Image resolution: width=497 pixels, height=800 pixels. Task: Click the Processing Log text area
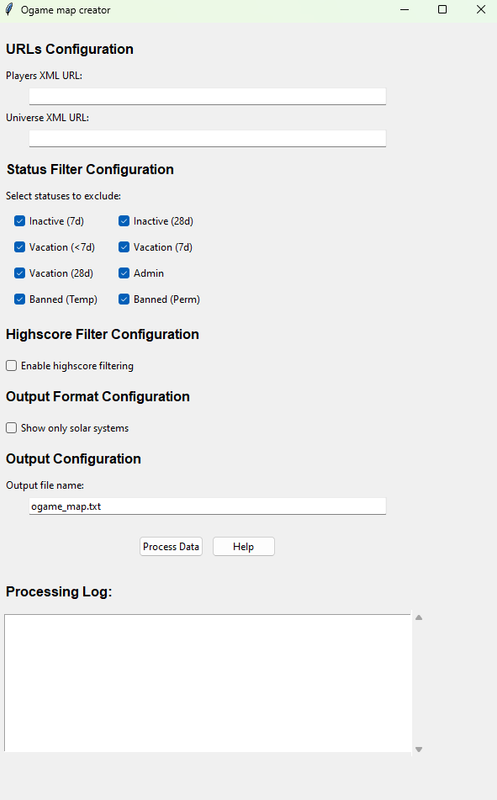coord(208,683)
